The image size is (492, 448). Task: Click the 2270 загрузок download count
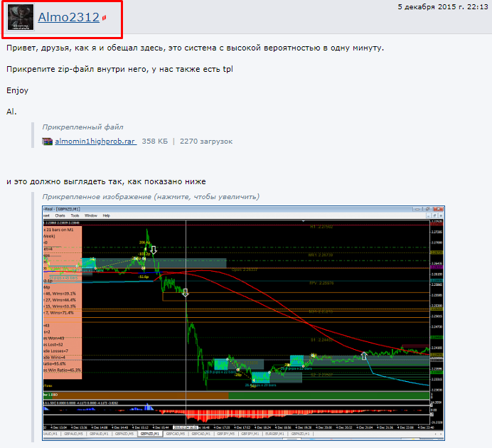click(206, 142)
